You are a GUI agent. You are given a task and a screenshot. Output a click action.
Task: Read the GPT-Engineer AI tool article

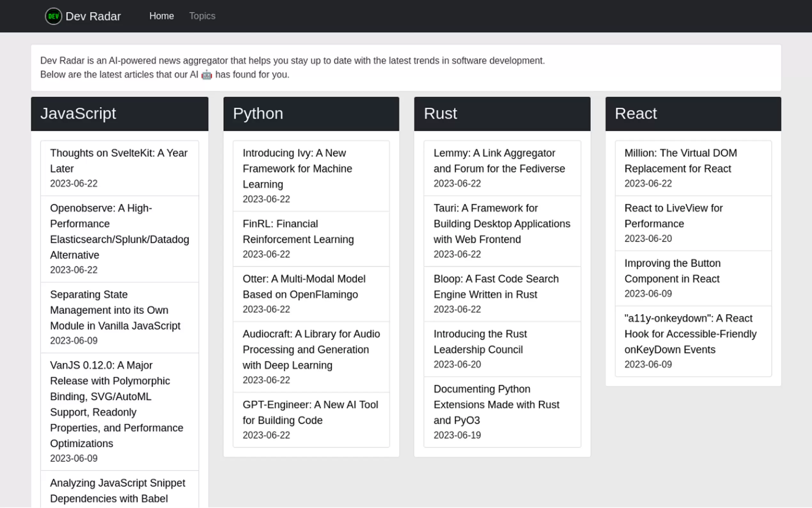[310, 412]
